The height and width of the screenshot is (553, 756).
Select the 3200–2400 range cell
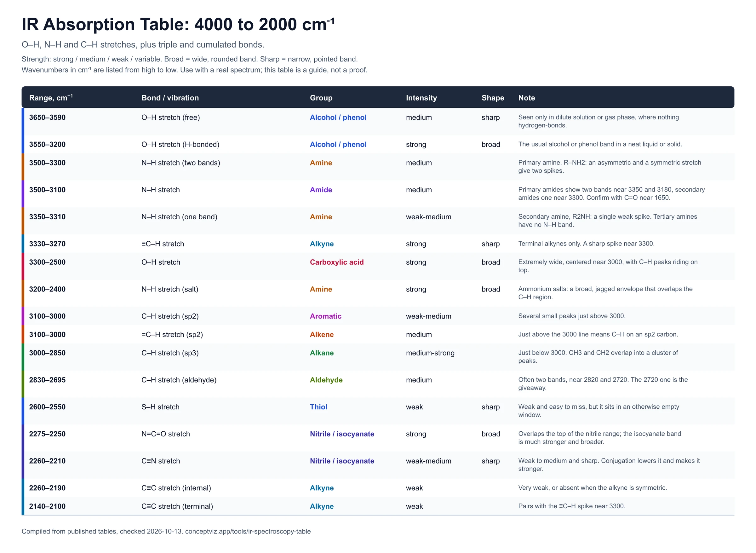point(47,289)
